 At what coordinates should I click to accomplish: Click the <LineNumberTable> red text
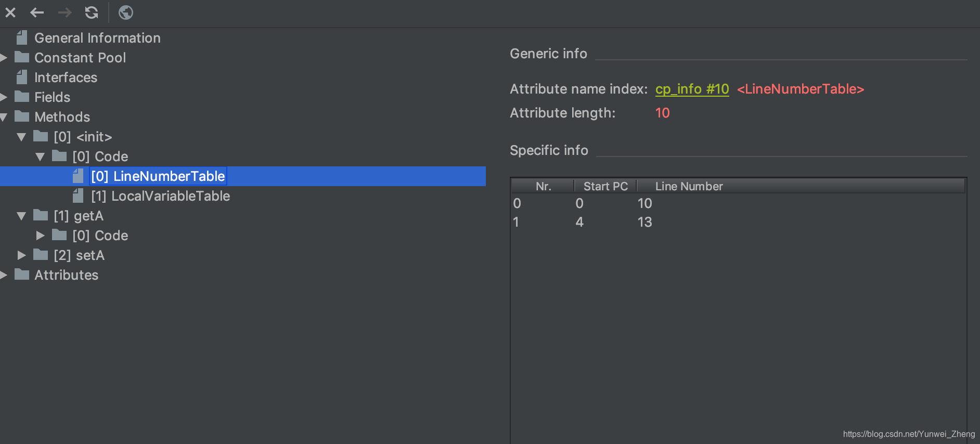click(801, 89)
